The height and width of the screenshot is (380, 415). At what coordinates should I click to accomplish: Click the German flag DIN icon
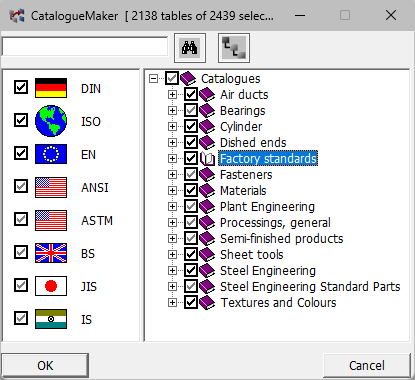51,88
